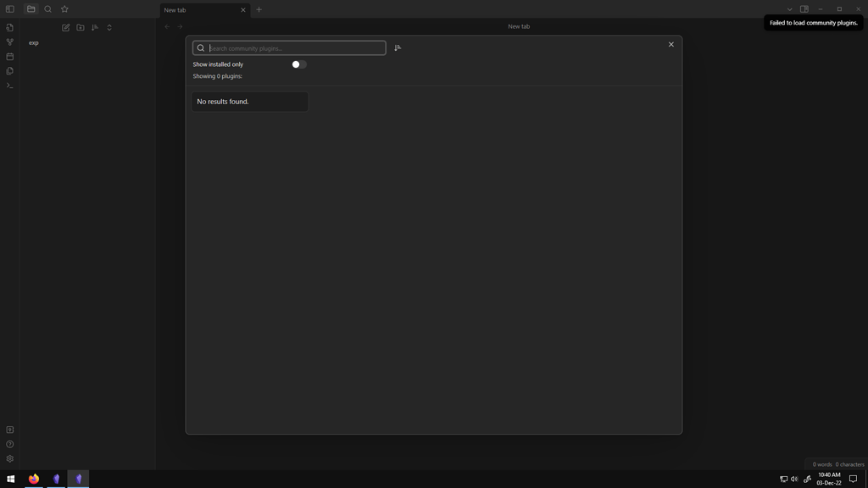This screenshot has width=868, height=488.
Task: Close the community plugins dialog
Action: (x=671, y=44)
